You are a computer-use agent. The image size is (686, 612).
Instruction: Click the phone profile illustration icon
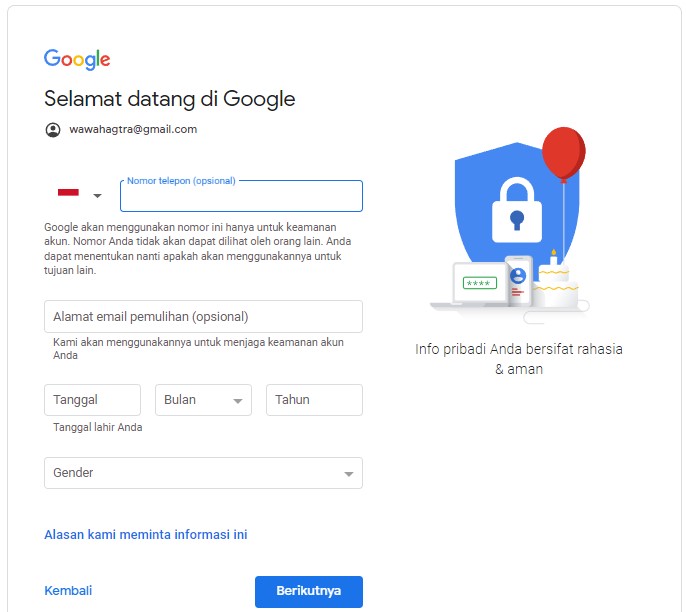click(x=518, y=280)
